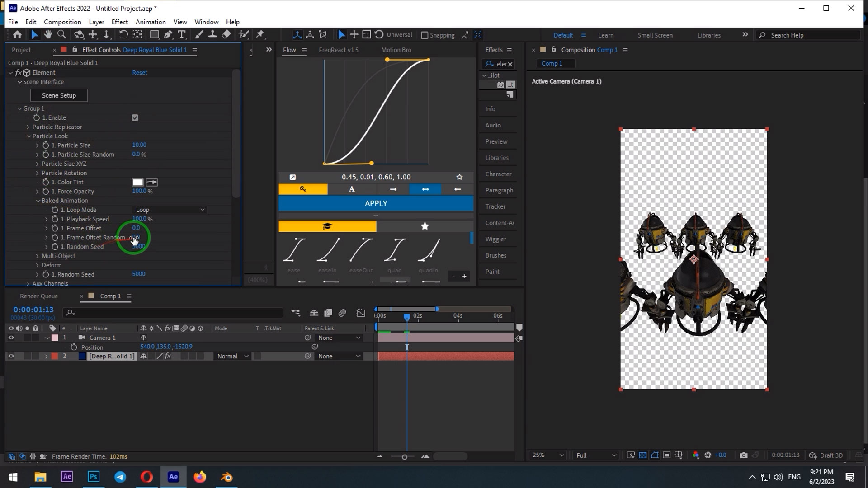Select the Type tool
Screen dimensions: 868x488
click(x=182, y=35)
